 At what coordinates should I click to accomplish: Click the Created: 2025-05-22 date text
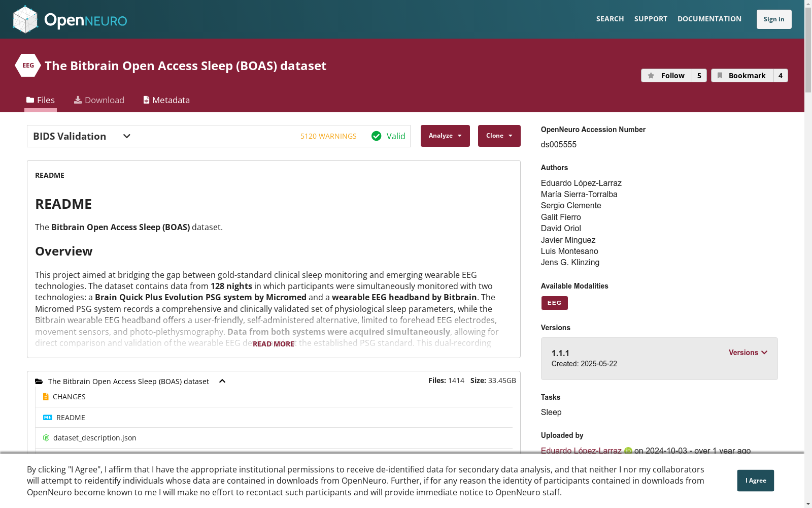tap(584, 364)
